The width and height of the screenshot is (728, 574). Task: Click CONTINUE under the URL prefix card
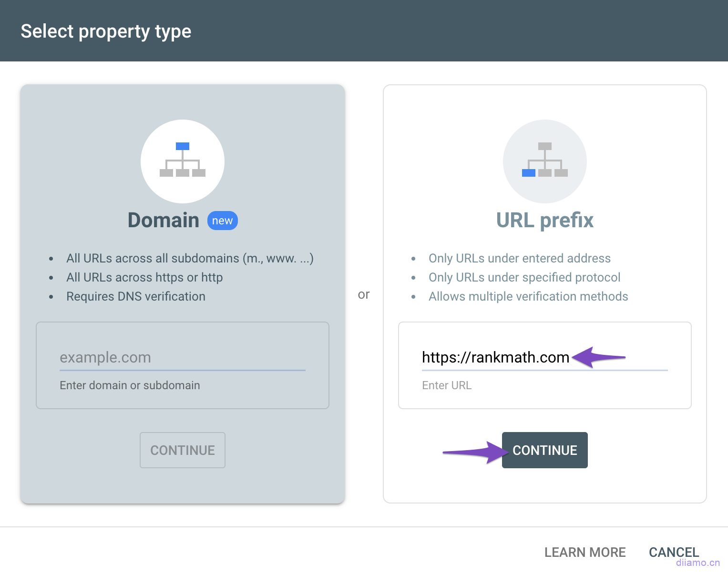544,450
